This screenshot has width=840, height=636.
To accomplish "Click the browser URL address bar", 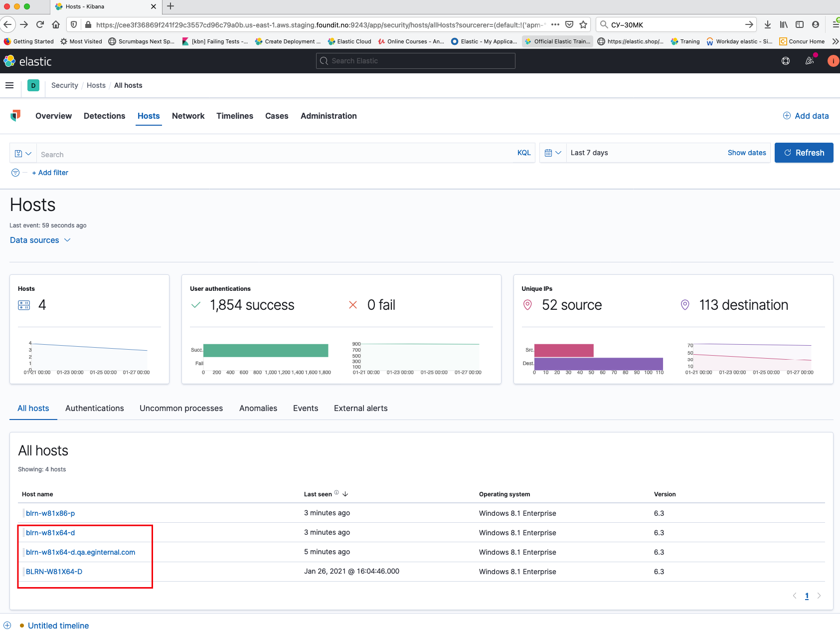I will (x=319, y=24).
